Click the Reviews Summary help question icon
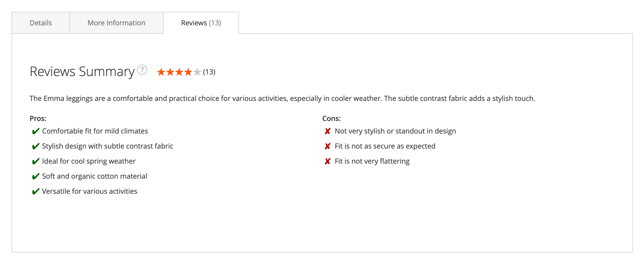Image resolution: width=644 pixels, height=264 pixels. pos(142,70)
